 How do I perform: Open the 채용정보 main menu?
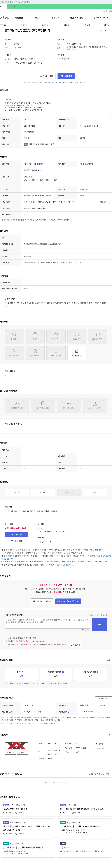coord(19,18)
